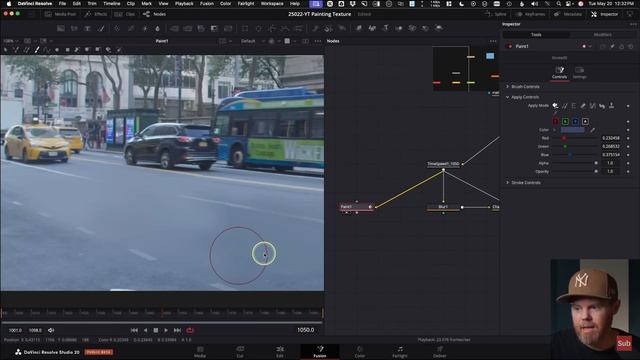Pin the Paint1 tool in Inspector
The height and width of the screenshot is (360, 640).
pos(612,47)
